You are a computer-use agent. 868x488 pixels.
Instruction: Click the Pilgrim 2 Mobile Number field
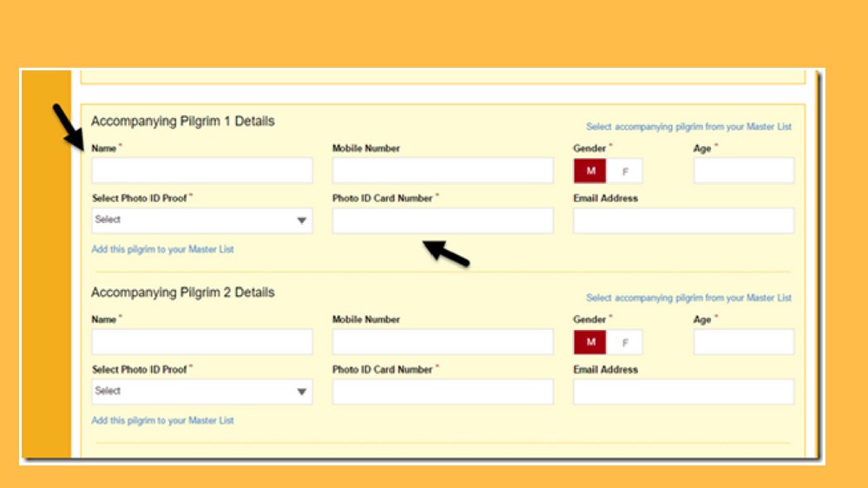tap(443, 342)
